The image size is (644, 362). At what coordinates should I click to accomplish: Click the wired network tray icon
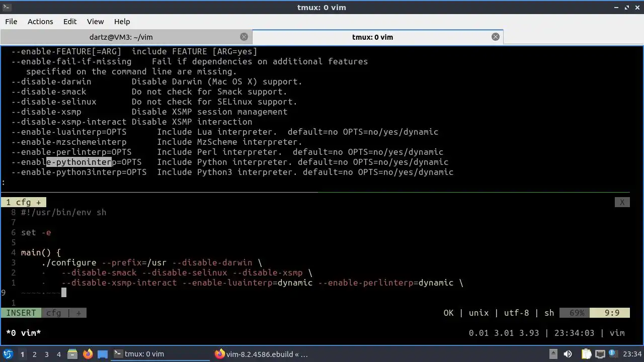[x=600, y=354]
